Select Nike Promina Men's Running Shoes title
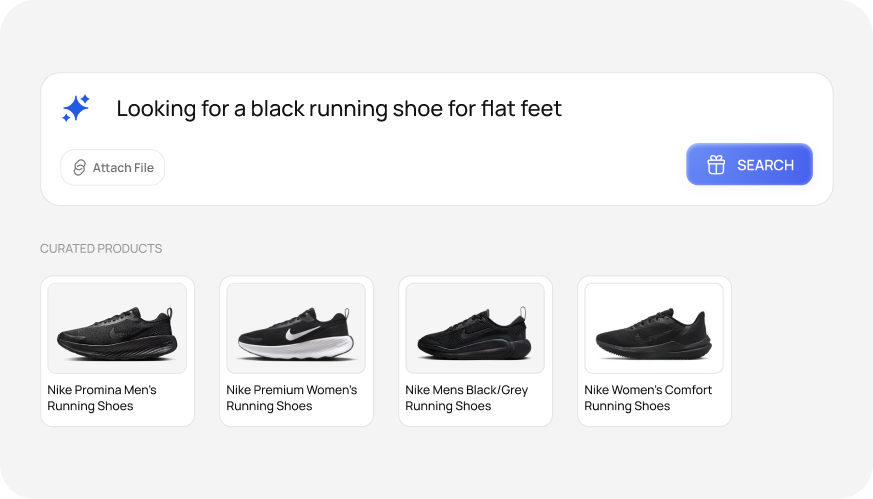 click(x=102, y=398)
